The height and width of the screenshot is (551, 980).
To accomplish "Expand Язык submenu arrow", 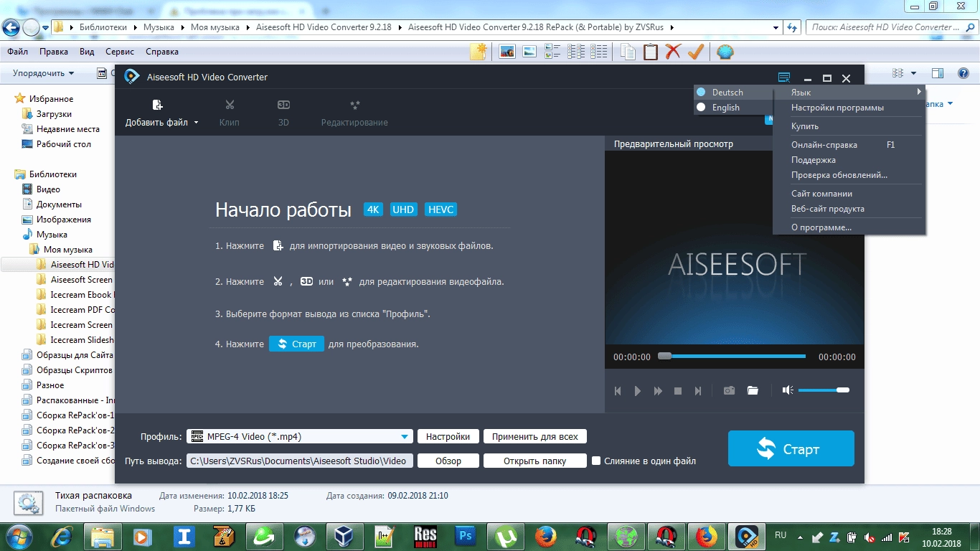I will [918, 92].
